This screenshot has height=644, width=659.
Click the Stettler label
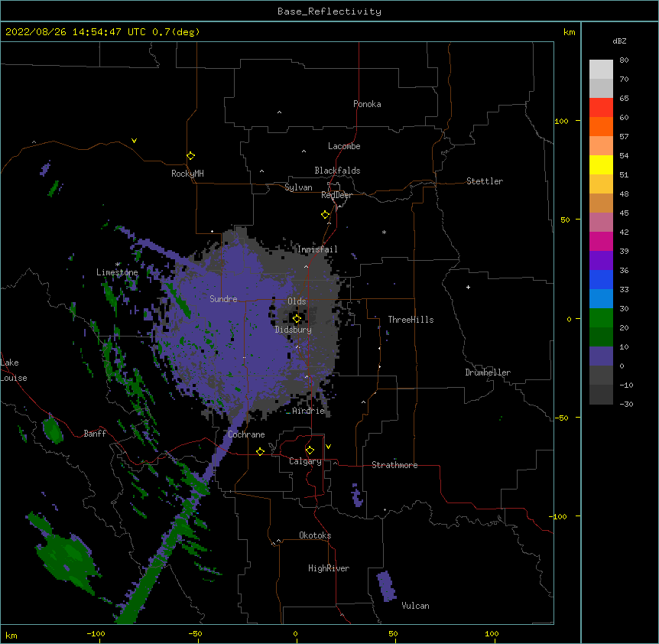485,181
